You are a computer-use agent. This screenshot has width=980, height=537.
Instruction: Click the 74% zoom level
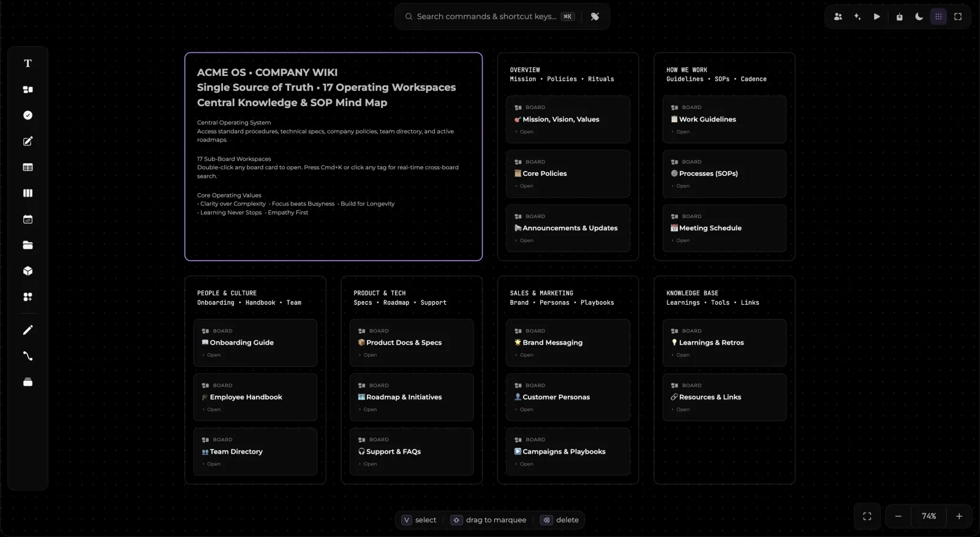tap(929, 516)
